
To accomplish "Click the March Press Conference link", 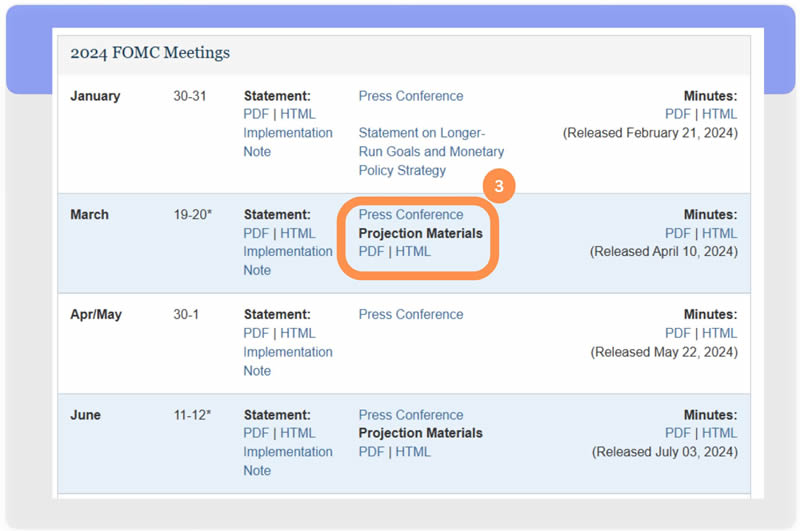I will pyautogui.click(x=411, y=214).
